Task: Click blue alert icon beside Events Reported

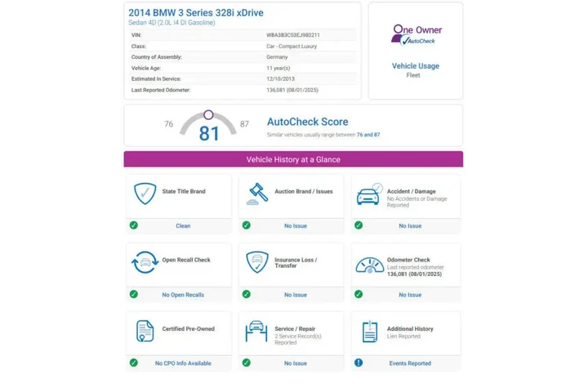Action: click(x=359, y=363)
